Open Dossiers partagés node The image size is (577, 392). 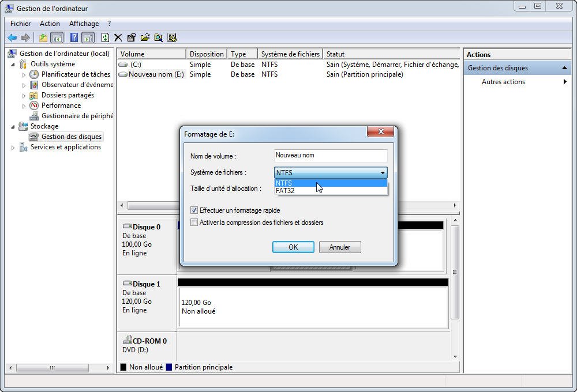[68, 95]
